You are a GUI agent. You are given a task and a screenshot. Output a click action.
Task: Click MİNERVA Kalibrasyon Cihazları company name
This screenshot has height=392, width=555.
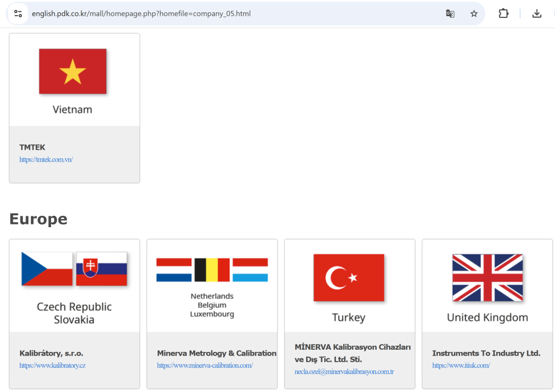pyautogui.click(x=352, y=353)
